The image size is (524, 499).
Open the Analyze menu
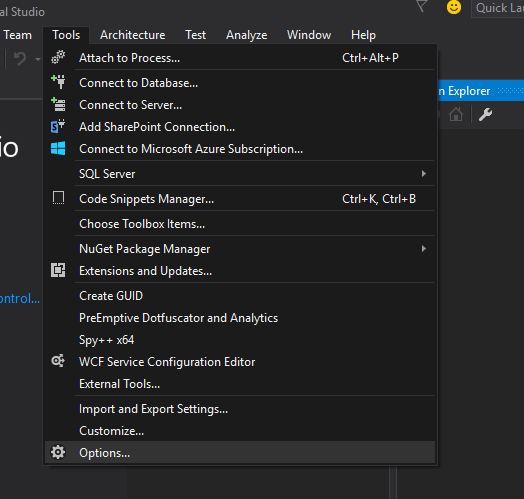(247, 35)
